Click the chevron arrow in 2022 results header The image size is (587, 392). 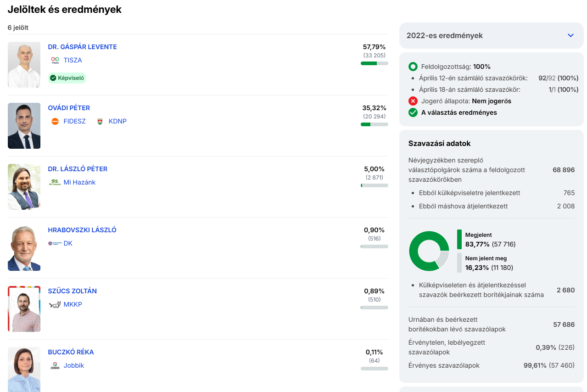click(570, 35)
